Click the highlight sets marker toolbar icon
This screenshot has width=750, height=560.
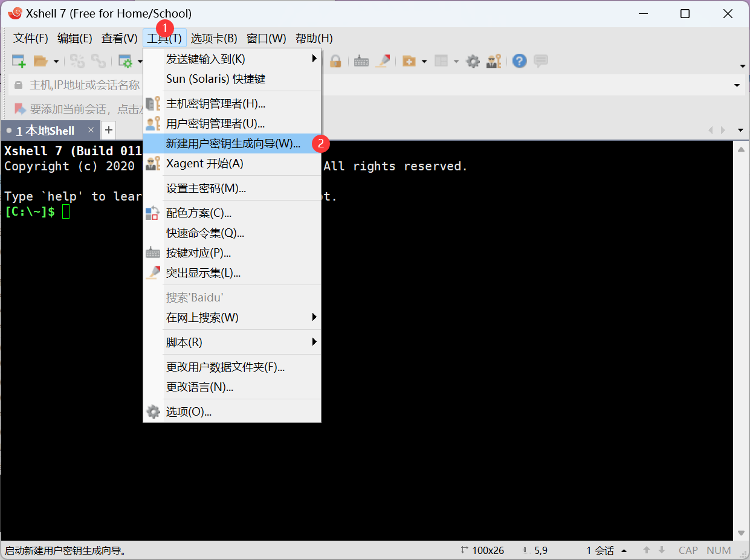[x=383, y=61]
